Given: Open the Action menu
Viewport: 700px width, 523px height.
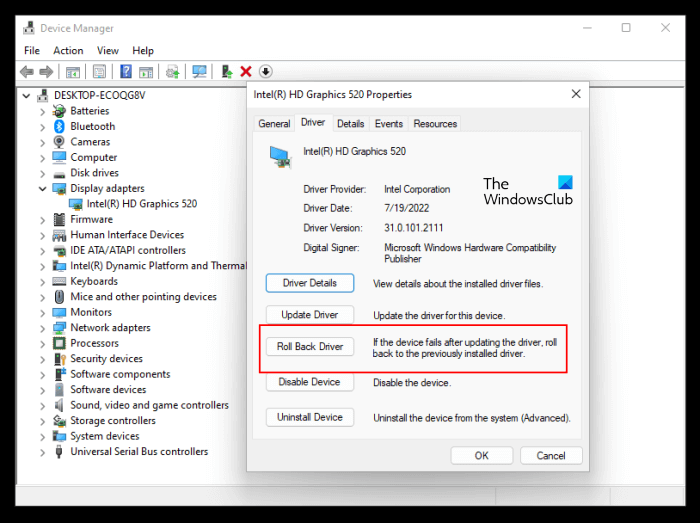Looking at the screenshot, I should coord(68,50).
